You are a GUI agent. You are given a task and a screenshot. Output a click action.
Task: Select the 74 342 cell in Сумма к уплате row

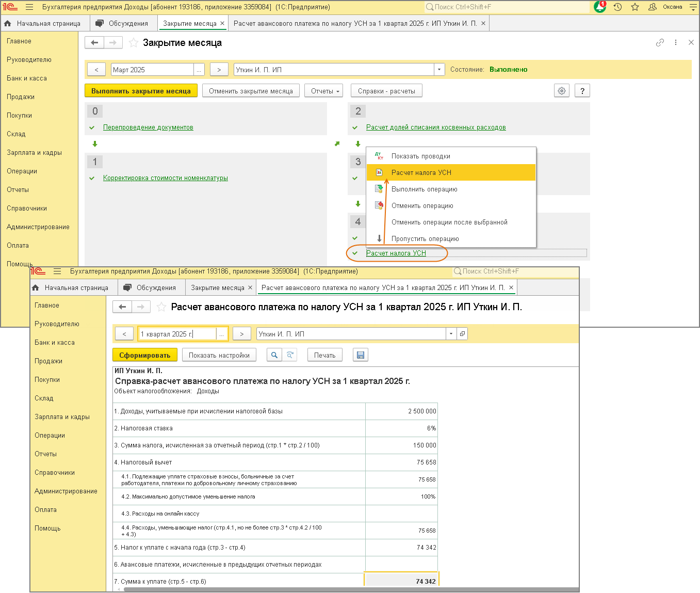(401, 581)
